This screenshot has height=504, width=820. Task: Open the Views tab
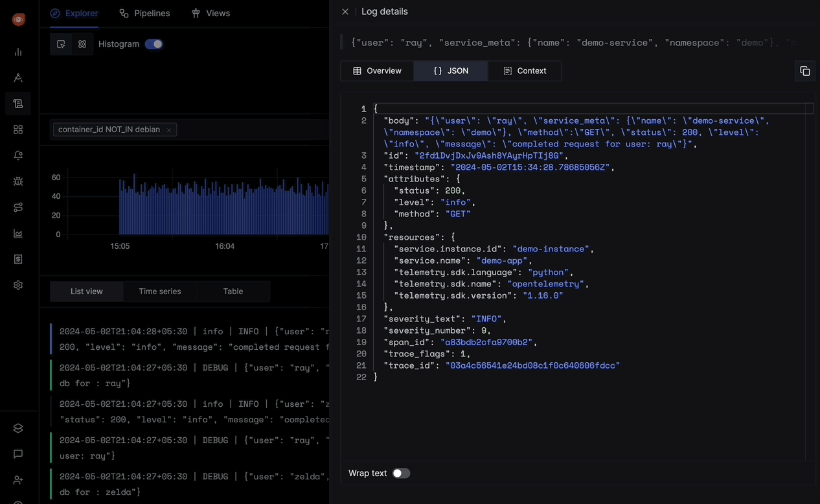click(x=211, y=13)
